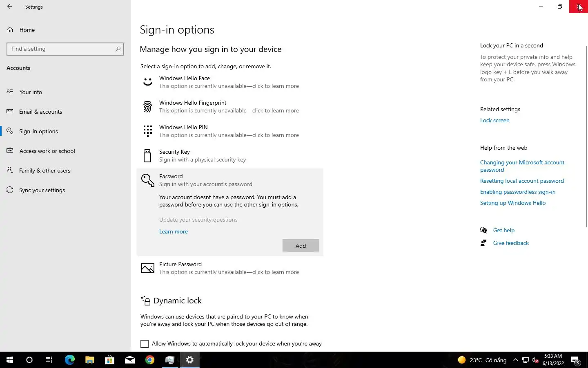Click the muted volume tray icon
The height and width of the screenshot is (368, 588).
[x=535, y=360]
